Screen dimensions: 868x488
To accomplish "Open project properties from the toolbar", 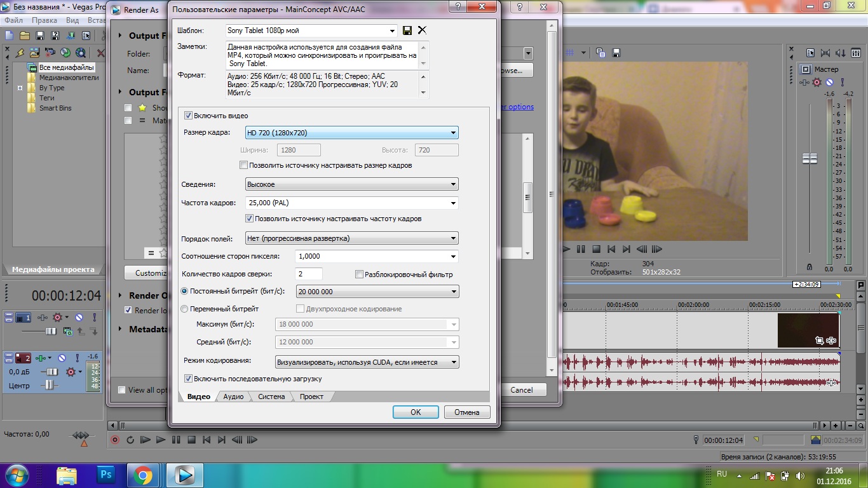I will 87,36.
